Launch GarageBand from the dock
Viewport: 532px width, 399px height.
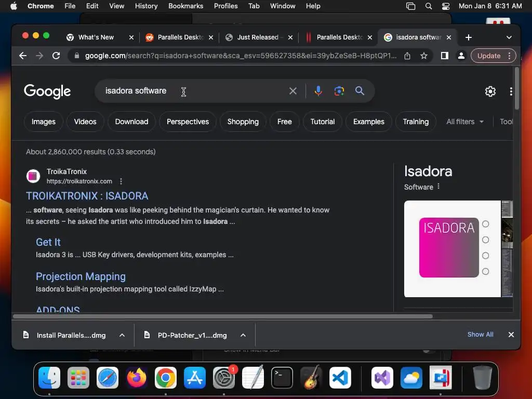coord(311,377)
